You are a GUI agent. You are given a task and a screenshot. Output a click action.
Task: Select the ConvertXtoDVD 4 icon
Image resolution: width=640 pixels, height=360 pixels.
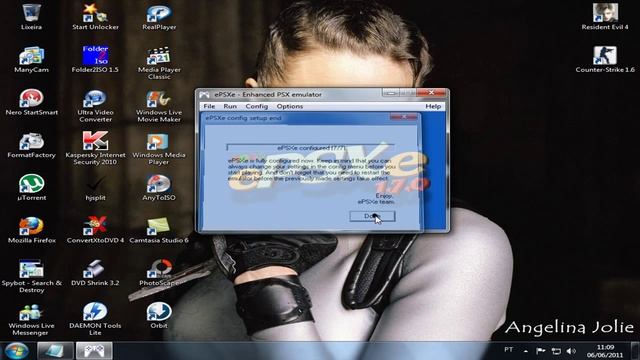(x=95, y=230)
